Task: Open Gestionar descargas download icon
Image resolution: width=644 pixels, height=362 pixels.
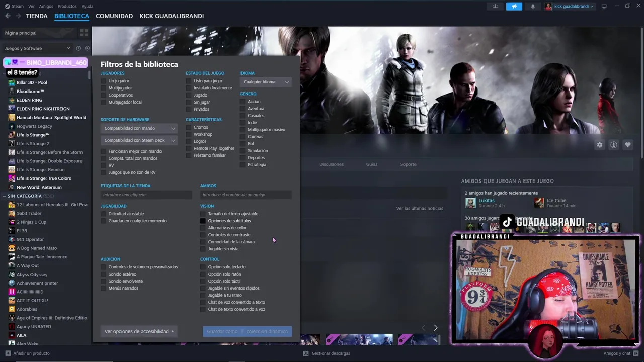Action: click(306, 353)
